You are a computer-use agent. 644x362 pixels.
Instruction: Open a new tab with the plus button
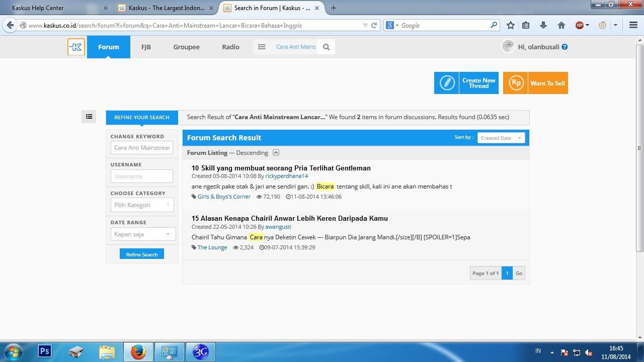334,8
